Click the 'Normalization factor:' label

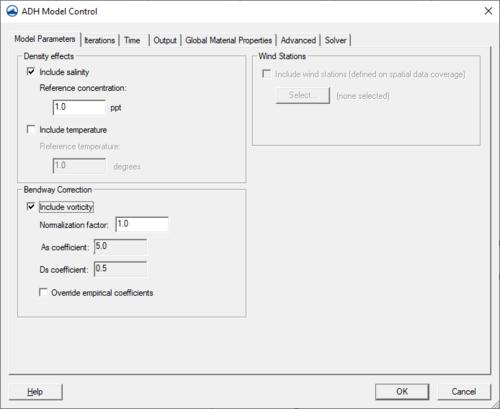click(74, 225)
